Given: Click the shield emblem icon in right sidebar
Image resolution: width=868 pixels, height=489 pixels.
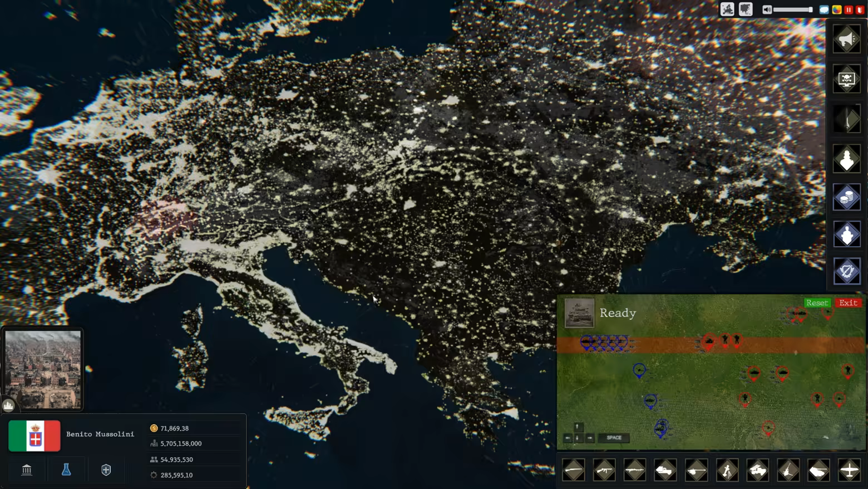Looking at the screenshot, I should [846, 272].
